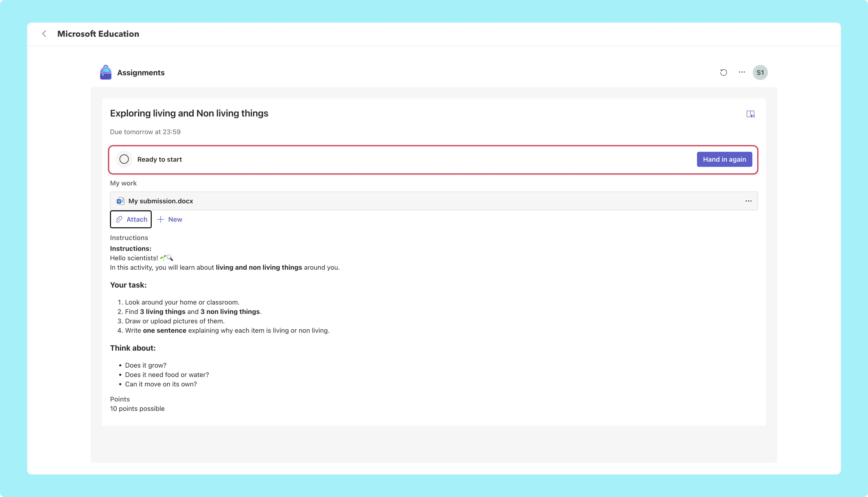Click the Hand in again button
Screen dimensions: 868x497
pos(724,159)
